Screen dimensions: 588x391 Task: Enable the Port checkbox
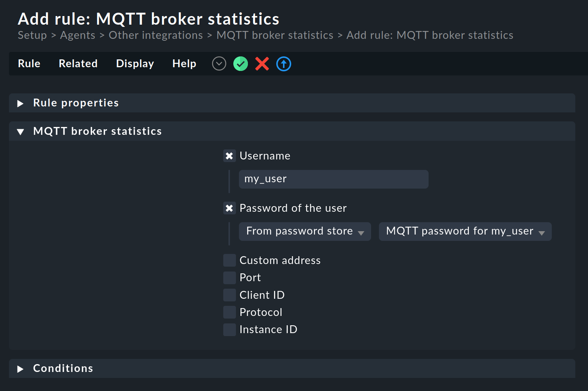[x=229, y=277]
